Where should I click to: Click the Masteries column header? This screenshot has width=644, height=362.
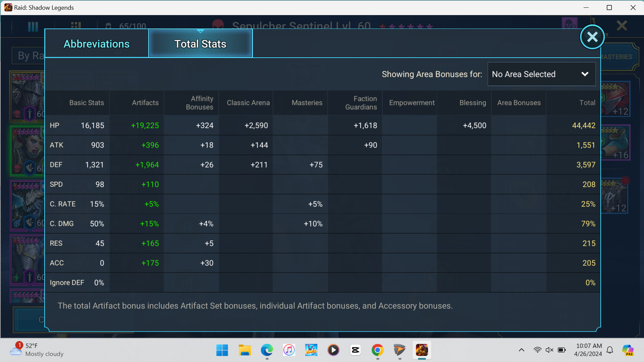(307, 103)
